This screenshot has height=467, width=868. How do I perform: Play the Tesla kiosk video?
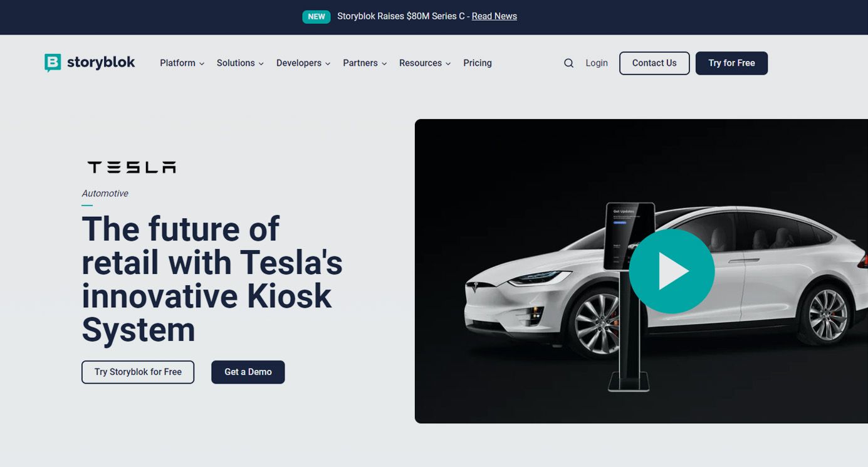[x=671, y=271]
